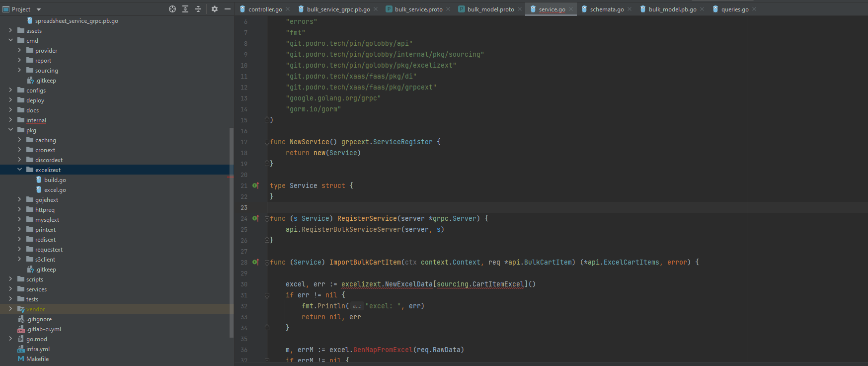Select the deploy folder
Viewport: 868px width, 366px height.
[35, 100]
